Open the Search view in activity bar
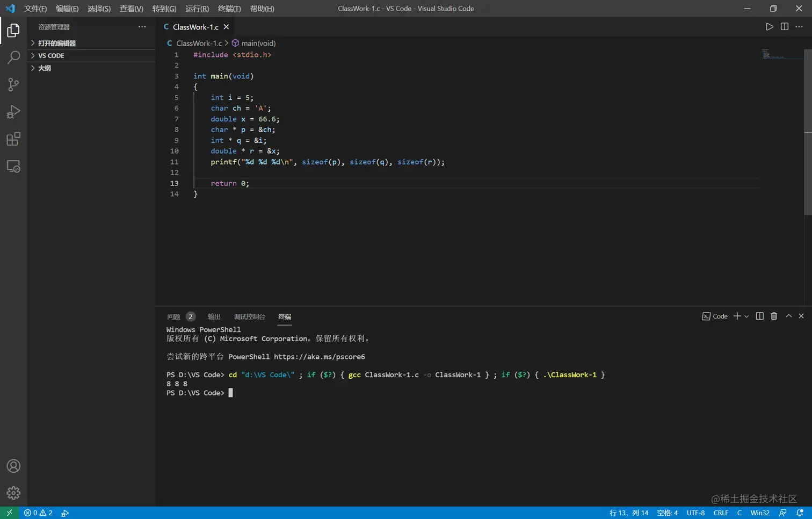The height and width of the screenshot is (519, 812). pos(13,57)
